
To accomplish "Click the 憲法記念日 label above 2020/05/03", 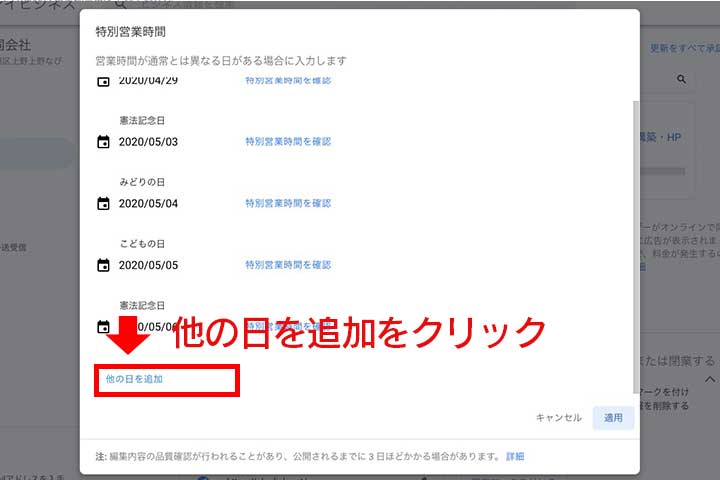I will (x=142, y=120).
